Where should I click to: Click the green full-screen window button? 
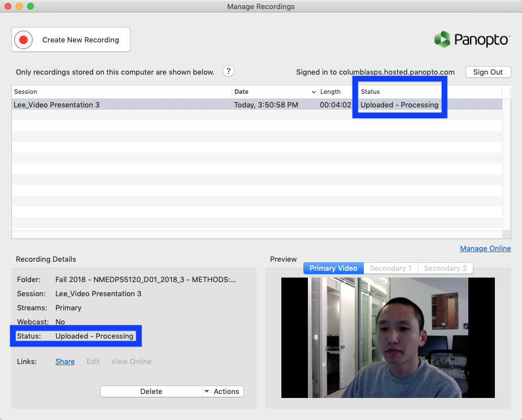(31, 6)
